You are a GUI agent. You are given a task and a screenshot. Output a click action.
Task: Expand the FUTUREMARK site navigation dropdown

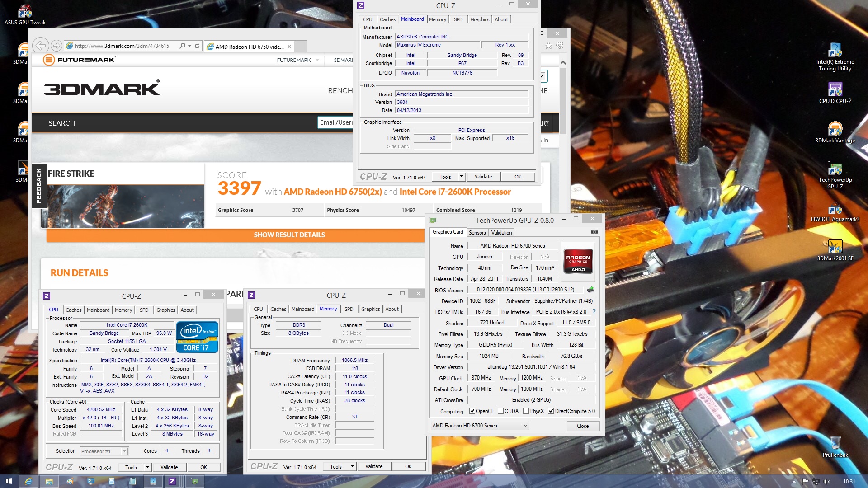tap(317, 60)
